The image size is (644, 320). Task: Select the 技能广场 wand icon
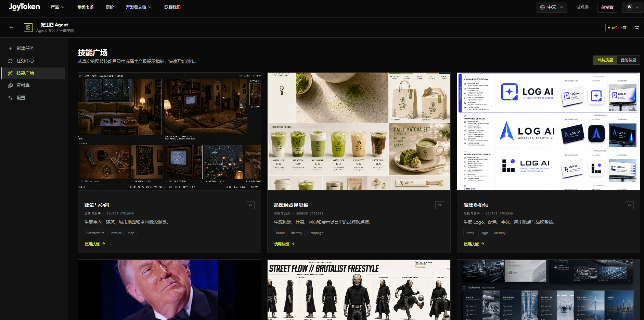click(10, 73)
